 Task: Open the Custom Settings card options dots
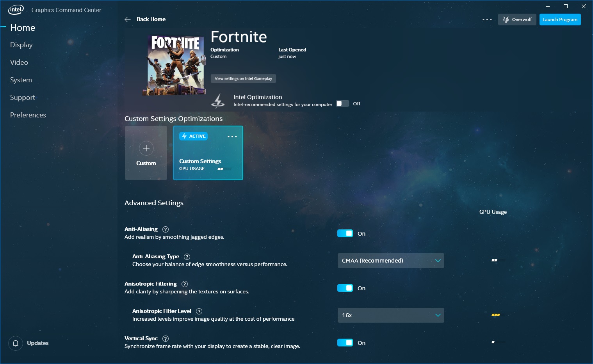pos(232,137)
